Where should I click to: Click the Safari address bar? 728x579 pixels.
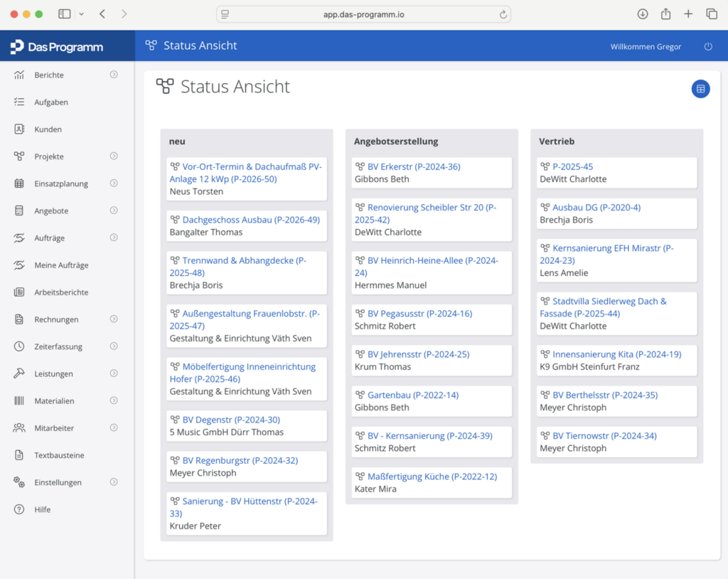pyautogui.click(x=363, y=14)
